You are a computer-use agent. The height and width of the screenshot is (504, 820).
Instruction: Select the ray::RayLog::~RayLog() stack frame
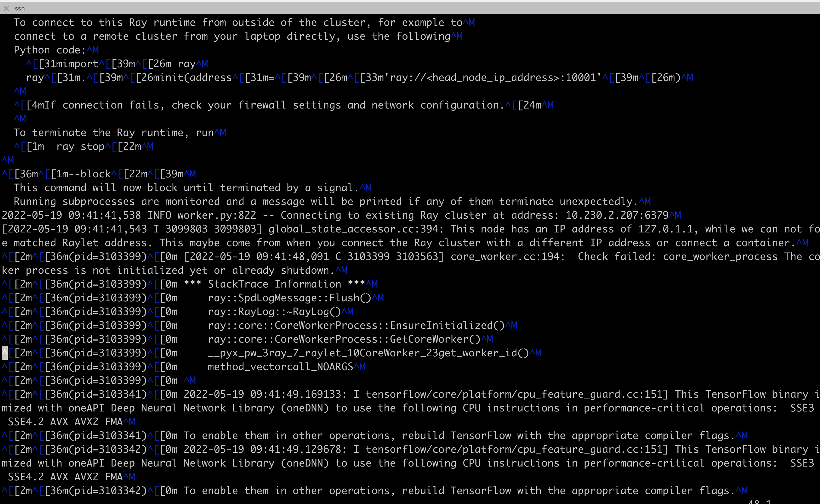coord(280,311)
